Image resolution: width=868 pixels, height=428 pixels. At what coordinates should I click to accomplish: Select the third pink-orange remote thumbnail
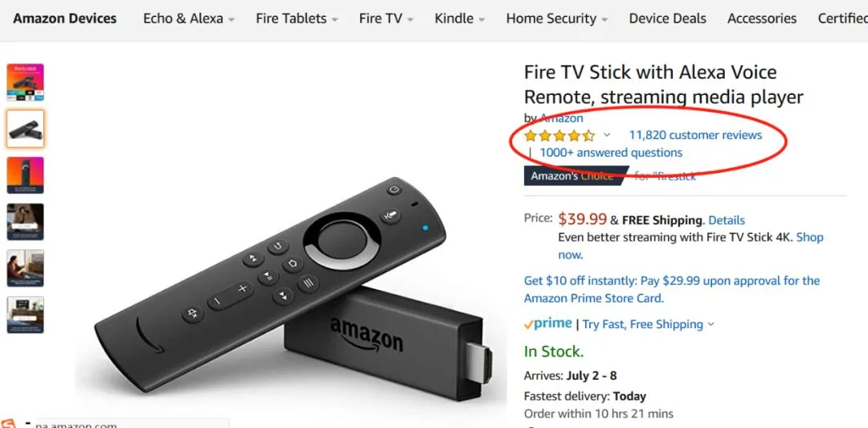pyautogui.click(x=26, y=175)
